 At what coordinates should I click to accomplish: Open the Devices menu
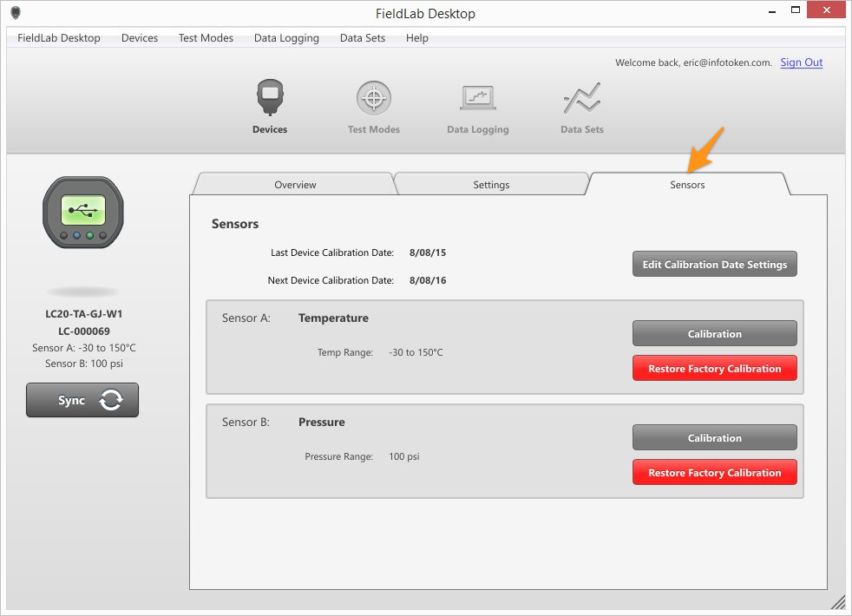pyautogui.click(x=140, y=38)
